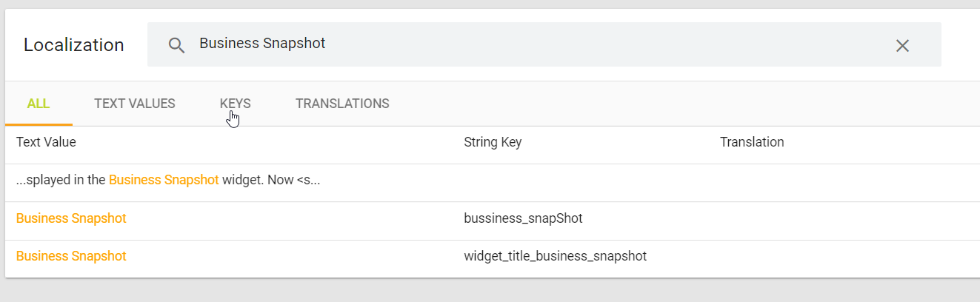The height and width of the screenshot is (302, 980).
Task: Click the magnifier search icon
Action: click(x=176, y=45)
